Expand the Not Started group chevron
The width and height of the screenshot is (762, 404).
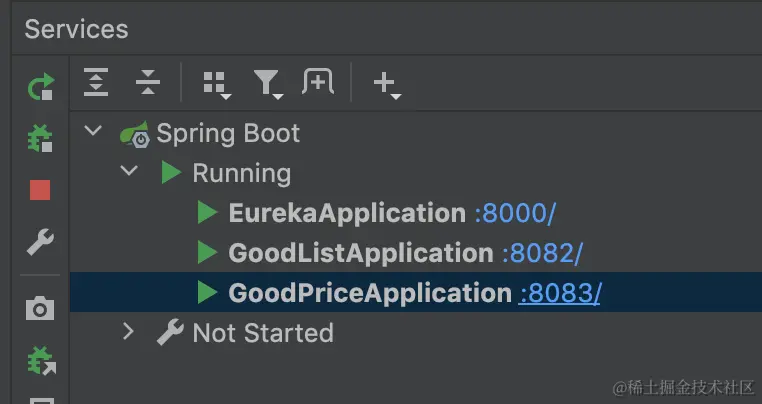pos(128,332)
